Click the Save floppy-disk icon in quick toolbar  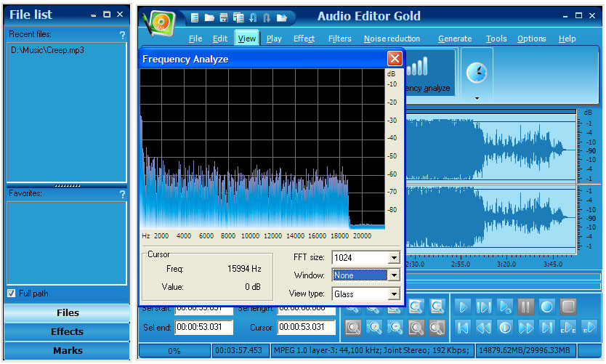coord(223,17)
